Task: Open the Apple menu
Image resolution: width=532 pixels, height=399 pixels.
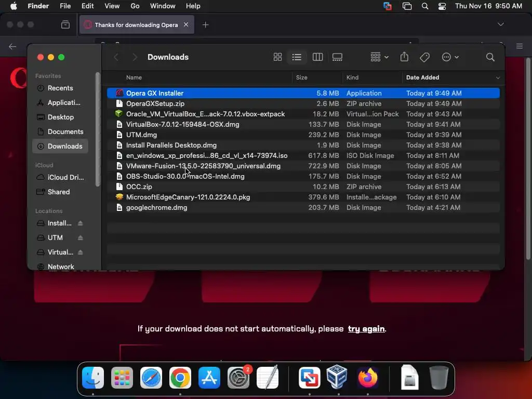Action: (x=14, y=6)
